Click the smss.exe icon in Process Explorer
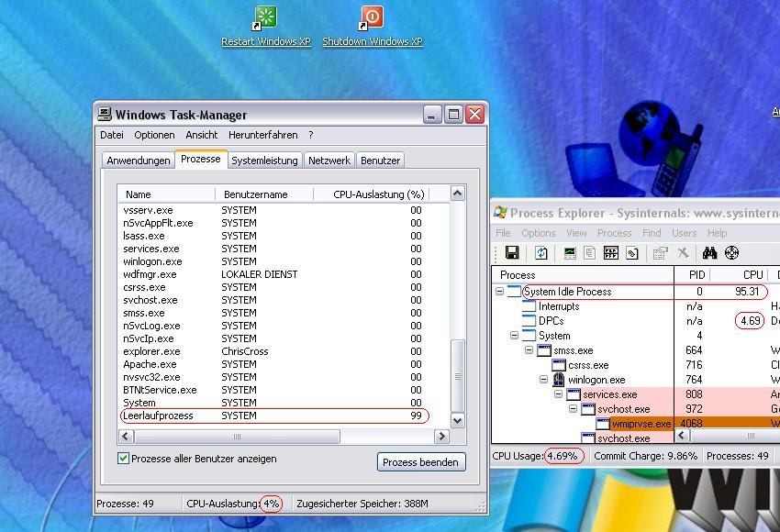This screenshot has width=780, height=532. point(544,350)
